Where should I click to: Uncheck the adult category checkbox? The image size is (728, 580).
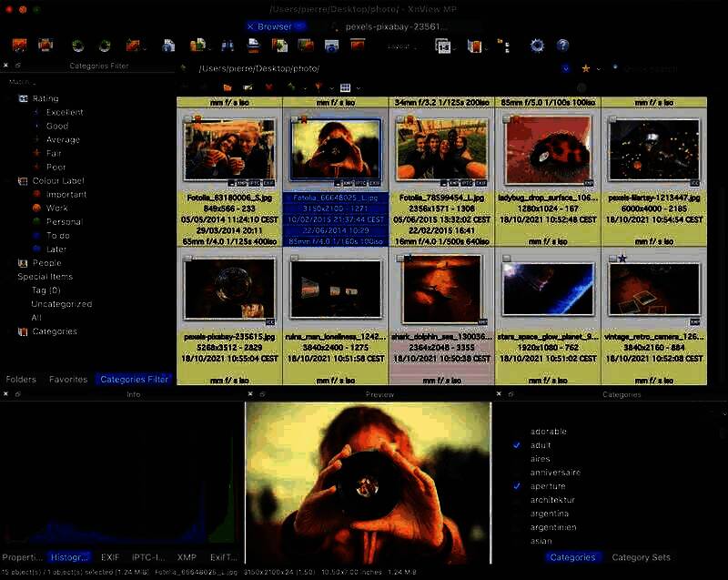coord(517,445)
